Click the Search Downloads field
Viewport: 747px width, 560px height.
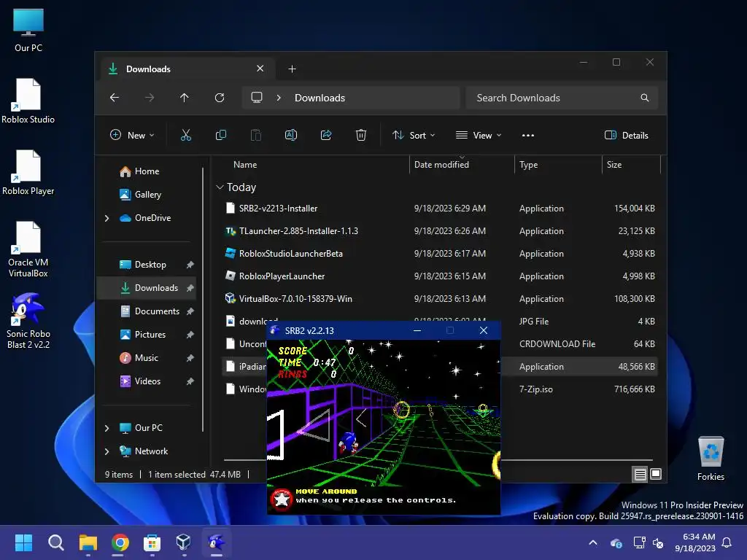pos(561,98)
